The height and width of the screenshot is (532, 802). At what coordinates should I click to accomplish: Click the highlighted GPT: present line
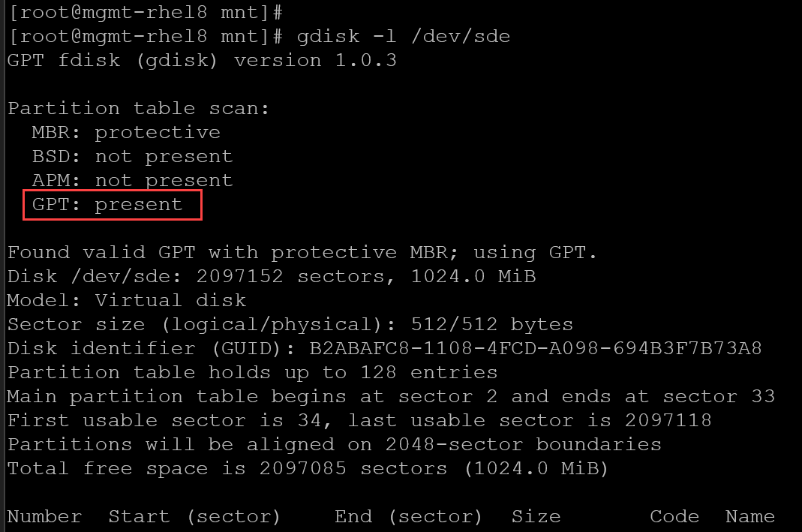pyautogui.click(x=113, y=205)
